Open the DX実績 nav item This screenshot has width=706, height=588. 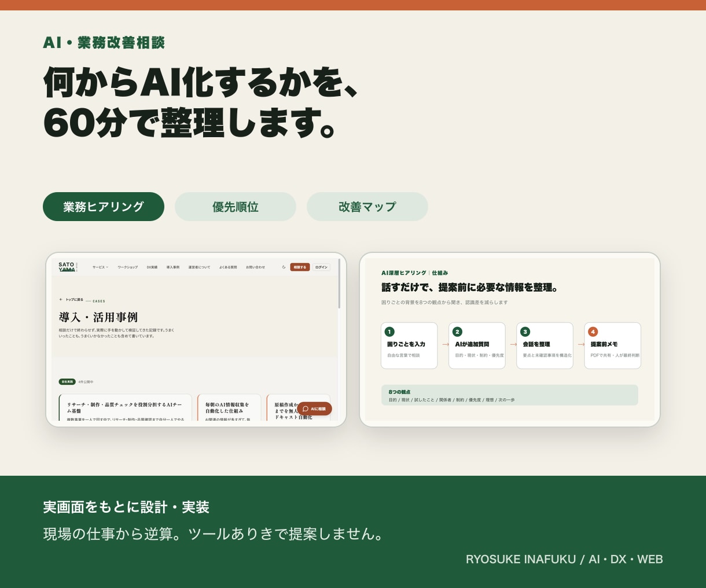pyautogui.click(x=152, y=267)
